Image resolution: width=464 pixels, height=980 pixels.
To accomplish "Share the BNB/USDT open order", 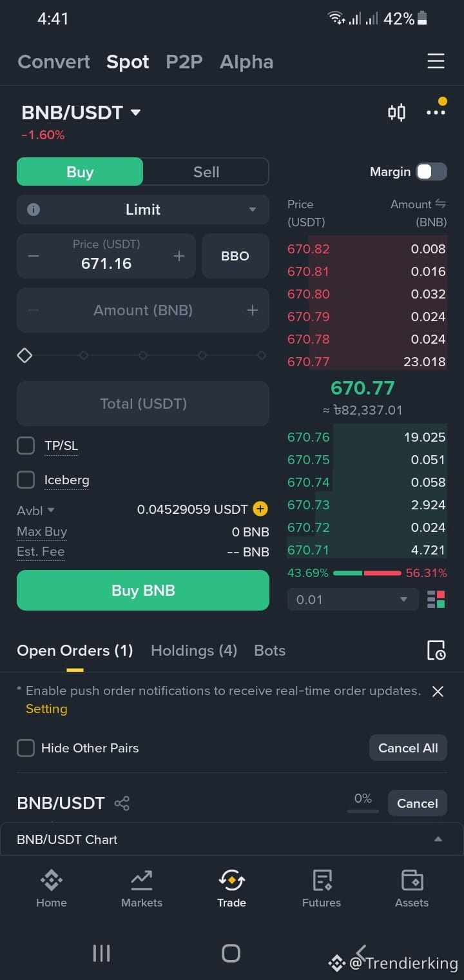I will (x=122, y=803).
